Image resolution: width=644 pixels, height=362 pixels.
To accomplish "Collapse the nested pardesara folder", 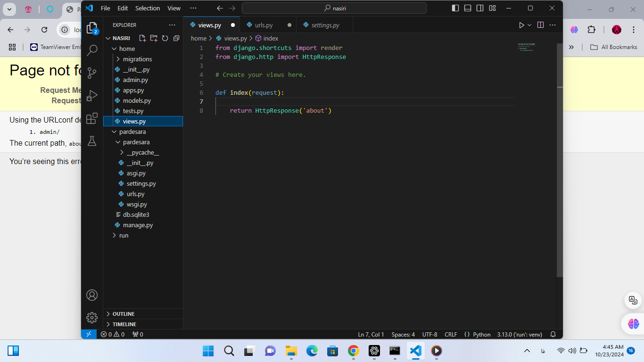I will coord(143,142).
